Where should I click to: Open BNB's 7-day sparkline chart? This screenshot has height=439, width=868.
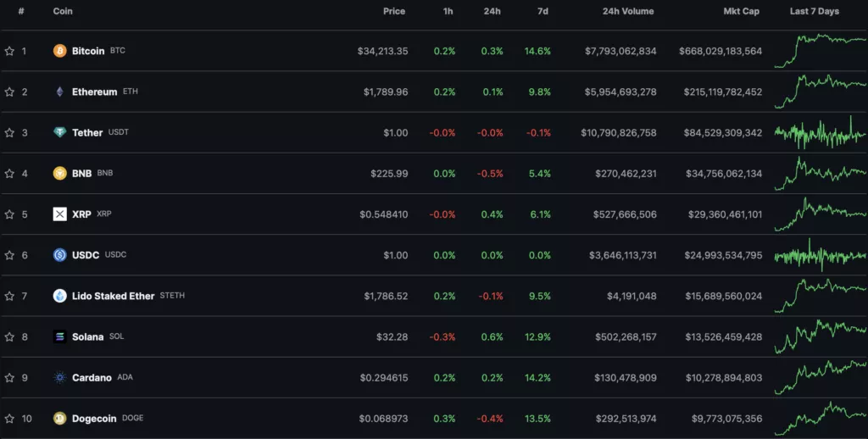821,173
